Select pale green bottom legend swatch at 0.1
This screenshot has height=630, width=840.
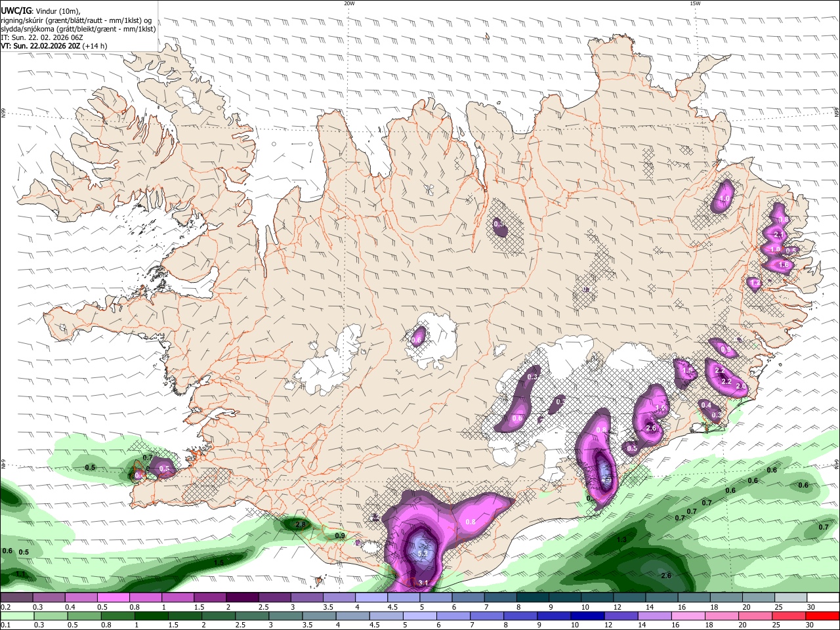(x=17, y=616)
